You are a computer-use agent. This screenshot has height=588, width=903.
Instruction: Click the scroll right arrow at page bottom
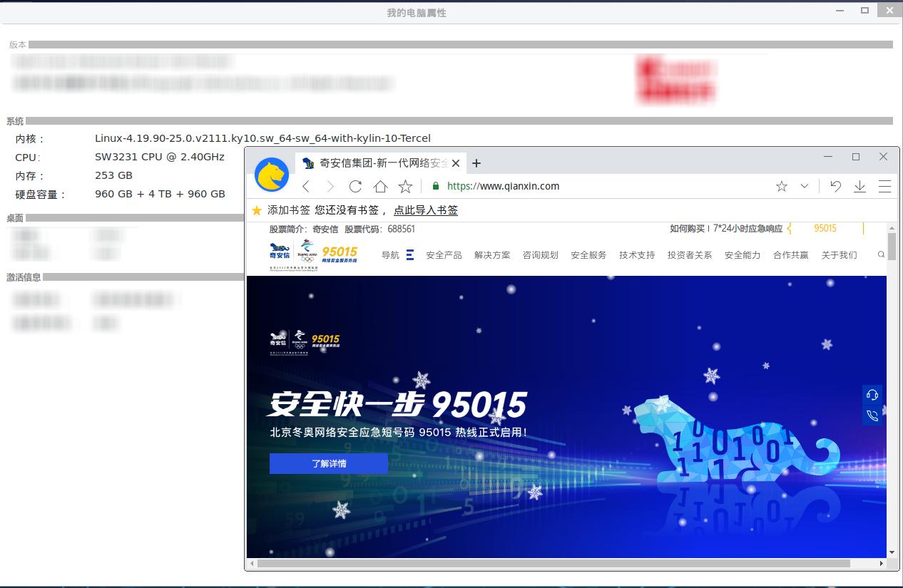coord(882,564)
